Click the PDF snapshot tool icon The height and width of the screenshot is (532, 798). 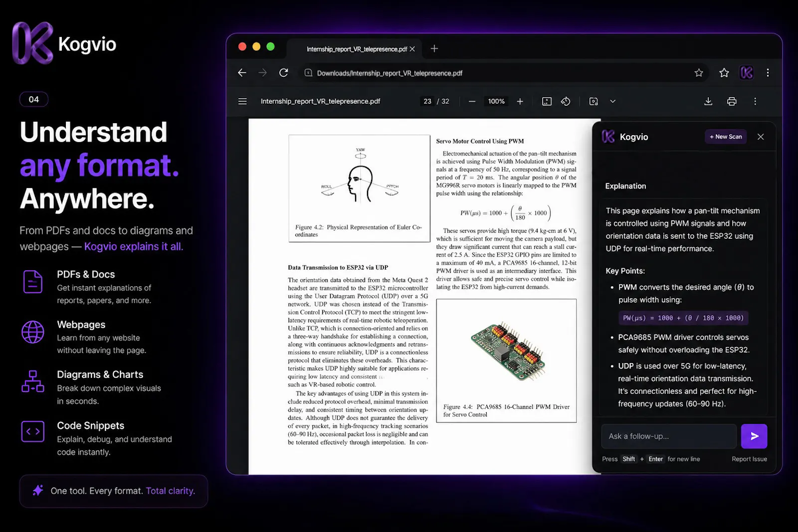594,101
